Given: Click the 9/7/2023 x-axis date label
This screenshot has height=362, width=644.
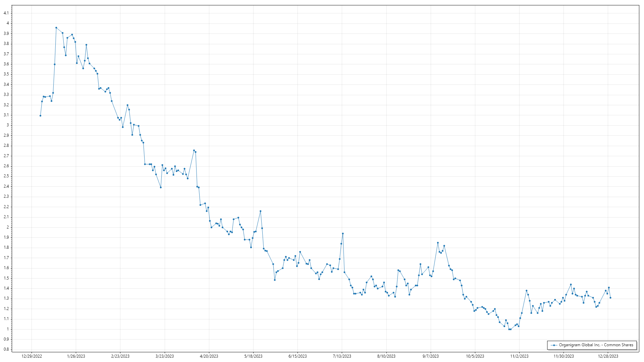Looking at the screenshot, I should pos(430,356).
